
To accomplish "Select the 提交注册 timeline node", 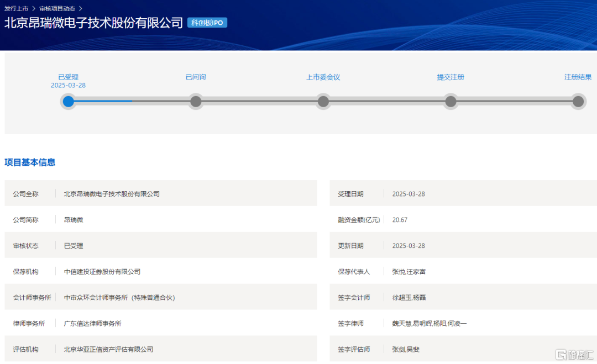I will (x=451, y=102).
